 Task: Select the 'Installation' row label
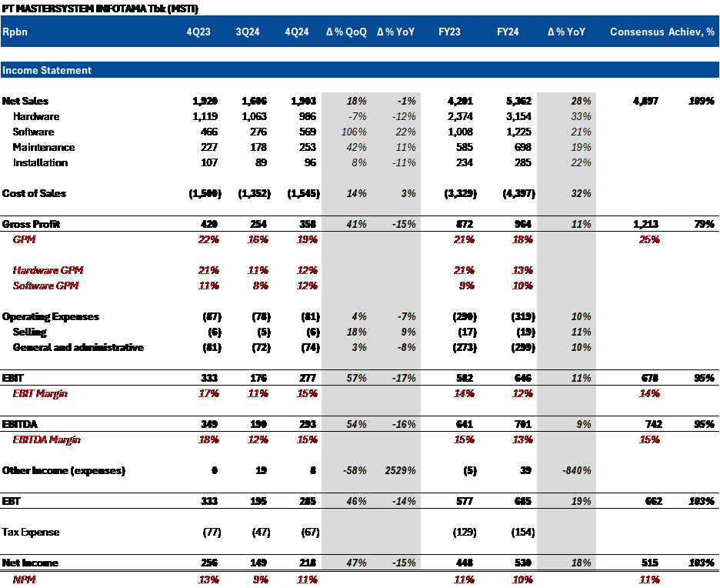(41, 162)
